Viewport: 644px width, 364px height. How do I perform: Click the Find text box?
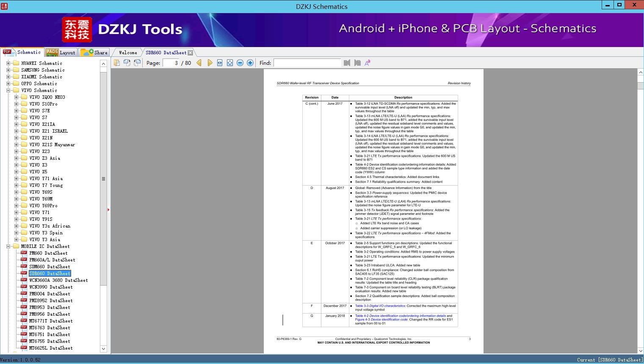tap(307, 63)
